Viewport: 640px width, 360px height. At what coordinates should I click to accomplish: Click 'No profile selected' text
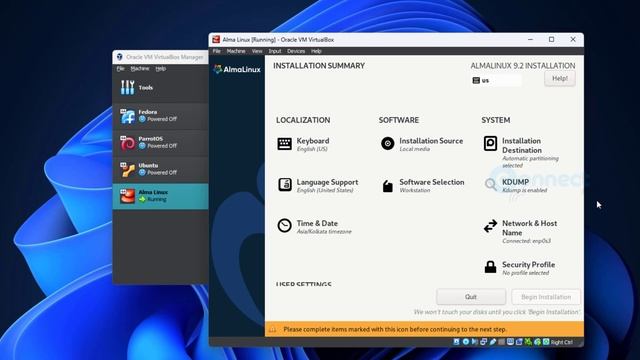tap(526, 273)
